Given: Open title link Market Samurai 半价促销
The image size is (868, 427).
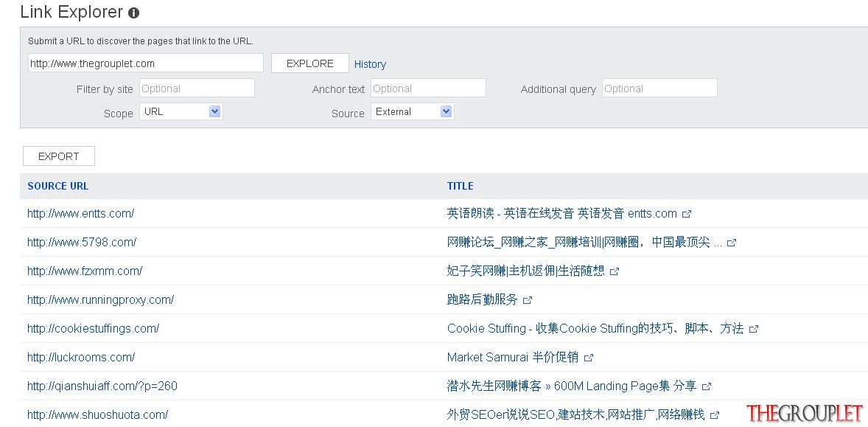Looking at the screenshot, I should coord(513,357).
